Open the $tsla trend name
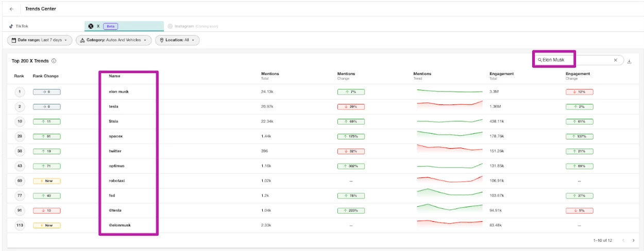The height and width of the screenshot is (251, 644). point(114,121)
